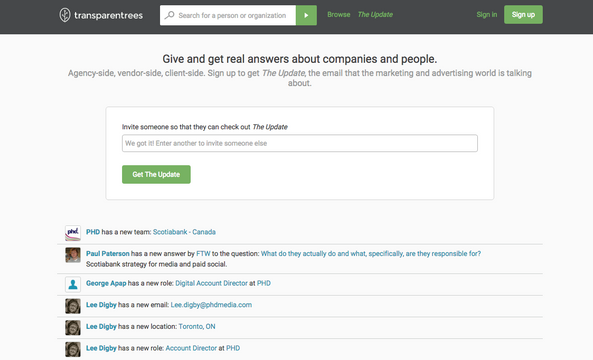Open the FTW link
The image size is (593, 360).
[x=203, y=253]
